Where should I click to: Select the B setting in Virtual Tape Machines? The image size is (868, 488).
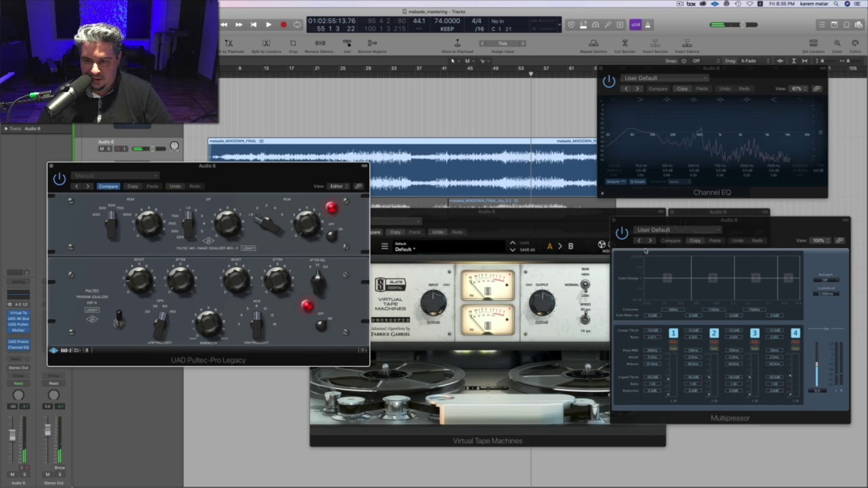(570, 246)
